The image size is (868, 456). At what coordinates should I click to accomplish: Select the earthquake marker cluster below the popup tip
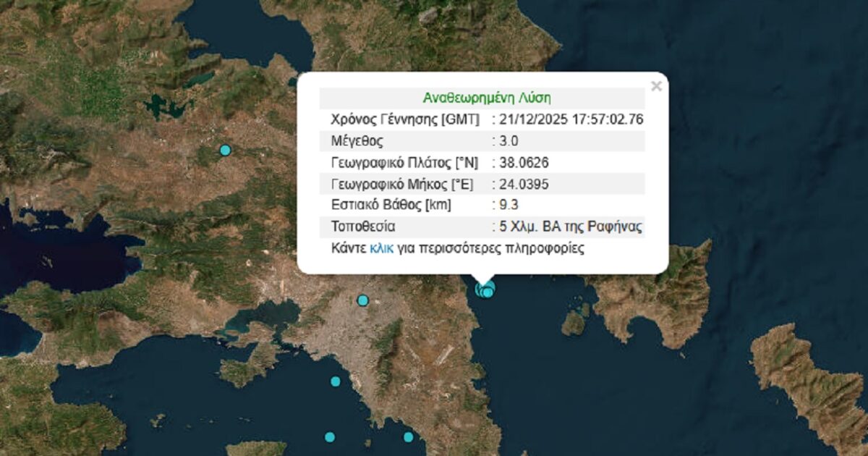(x=485, y=290)
